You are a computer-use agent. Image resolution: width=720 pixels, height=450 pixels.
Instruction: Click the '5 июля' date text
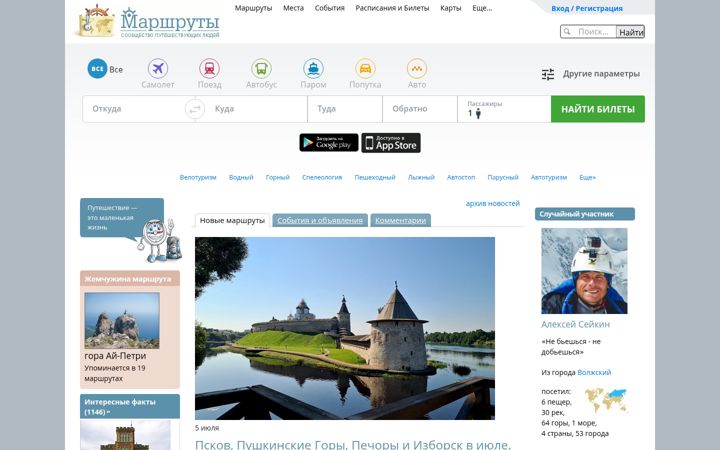(207, 428)
